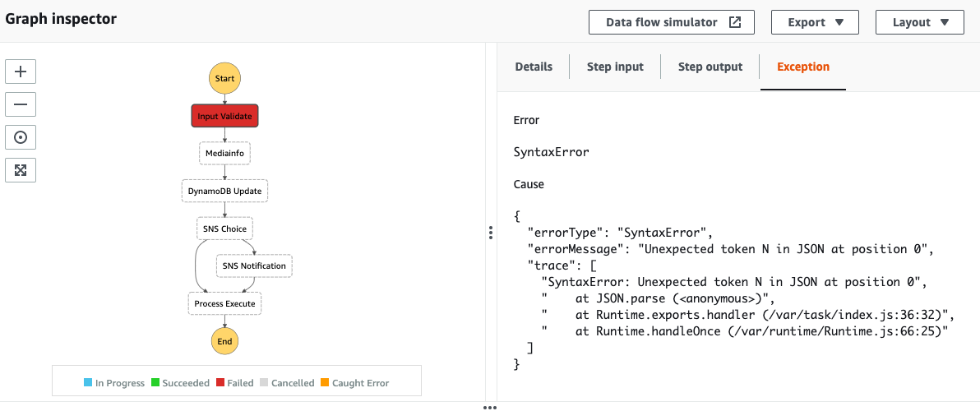Image resolution: width=980 pixels, height=411 pixels.
Task: Click the Cancelled legend entry
Action: (x=288, y=383)
